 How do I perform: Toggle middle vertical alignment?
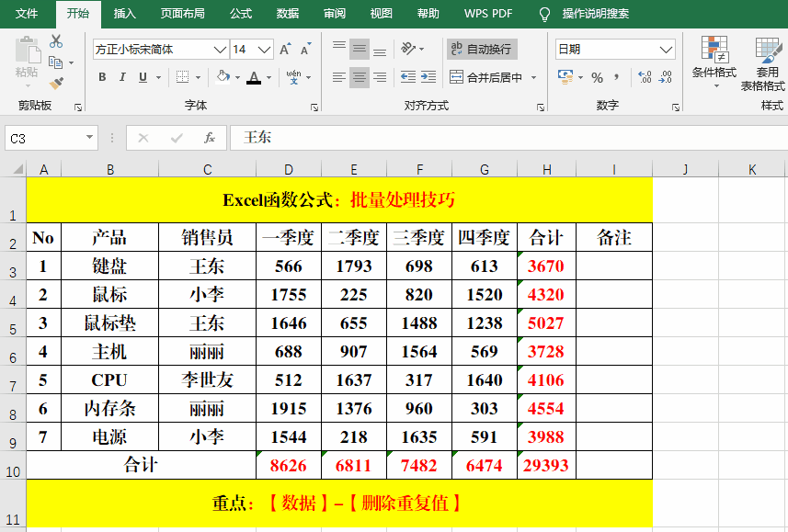[360, 49]
